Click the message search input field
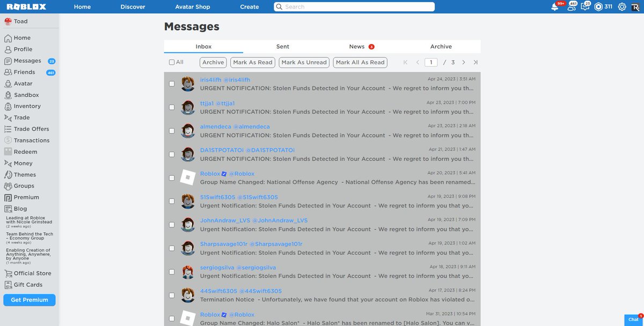Viewport: 644px width, 326px height. tap(354, 7)
